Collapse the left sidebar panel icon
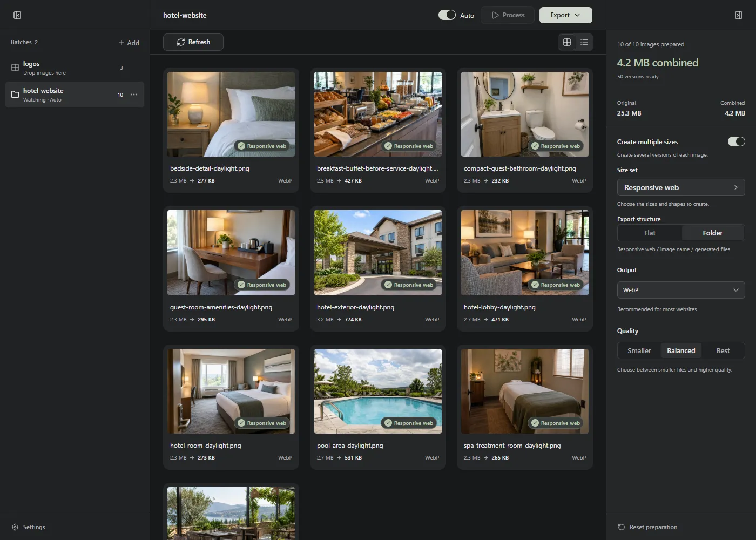Screen dimensions: 756x540 pos(17,15)
